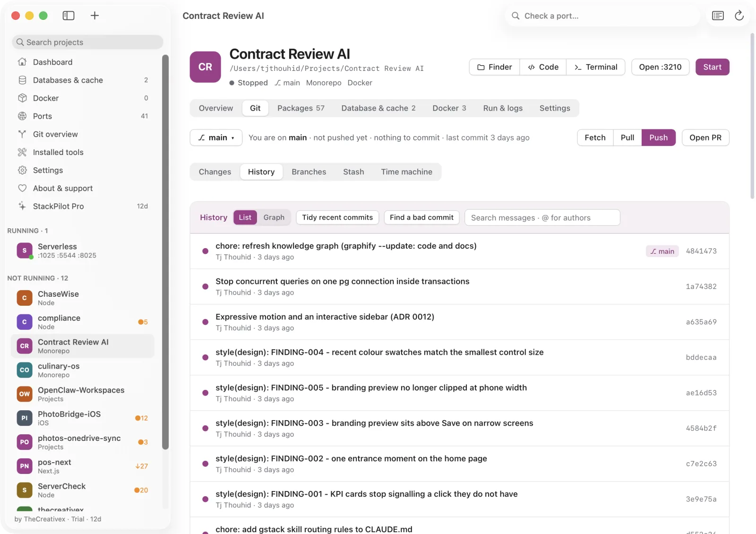This screenshot has height=534, width=756.
Task: Open the Docker 3 tab
Action: (x=449, y=108)
